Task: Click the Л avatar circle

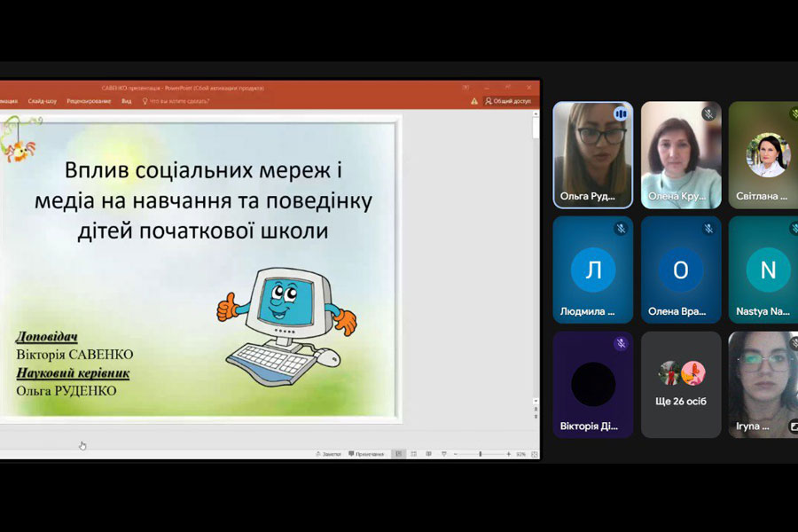Action: (593, 270)
